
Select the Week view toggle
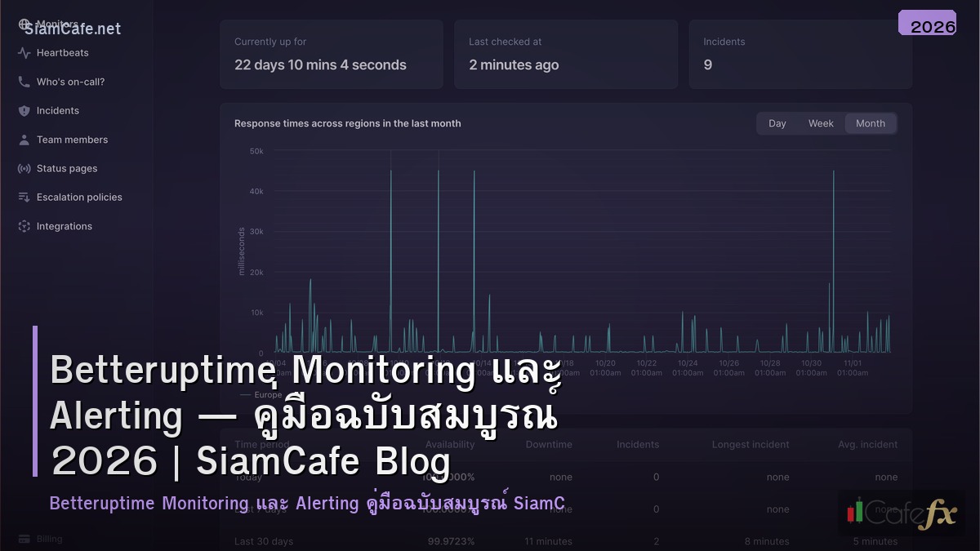coord(821,123)
